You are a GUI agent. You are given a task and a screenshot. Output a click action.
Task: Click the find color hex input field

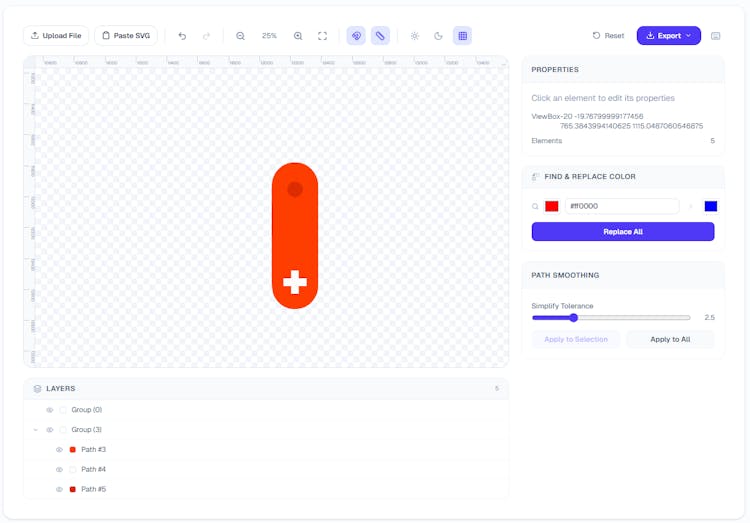tap(621, 206)
